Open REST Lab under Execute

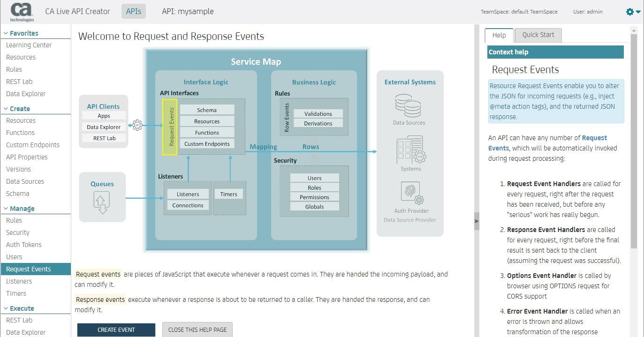point(19,320)
